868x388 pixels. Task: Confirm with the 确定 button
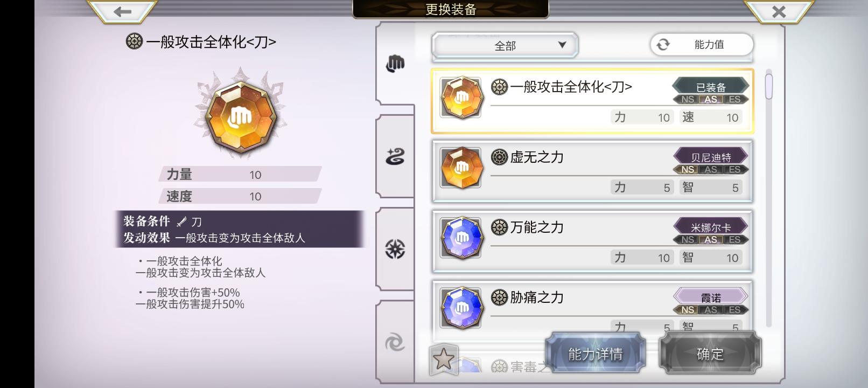click(710, 354)
